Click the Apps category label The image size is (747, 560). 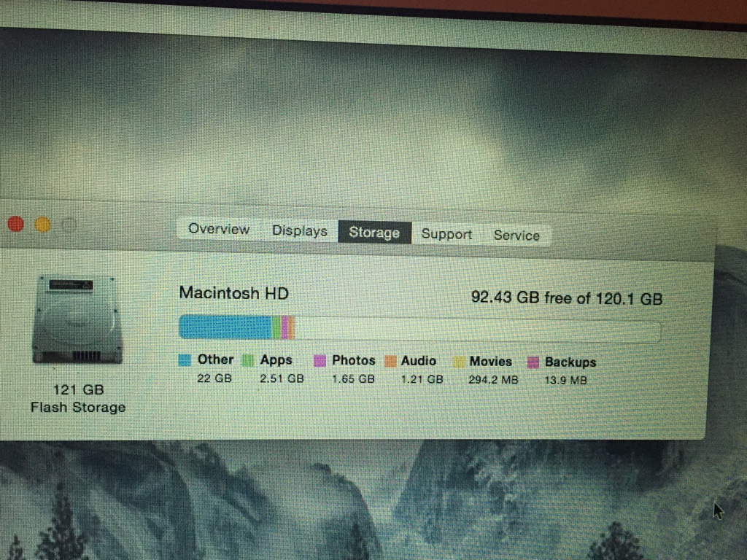point(276,360)
